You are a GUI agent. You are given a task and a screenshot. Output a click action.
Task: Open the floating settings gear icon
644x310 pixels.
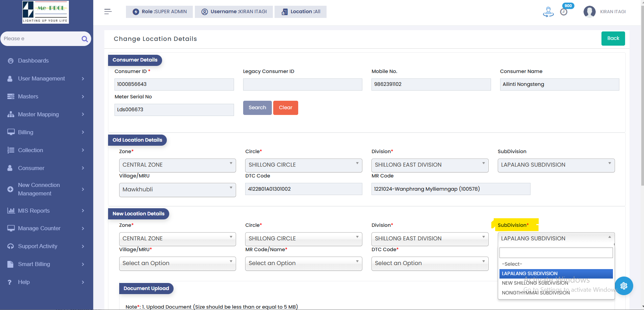tap(623, 286)
